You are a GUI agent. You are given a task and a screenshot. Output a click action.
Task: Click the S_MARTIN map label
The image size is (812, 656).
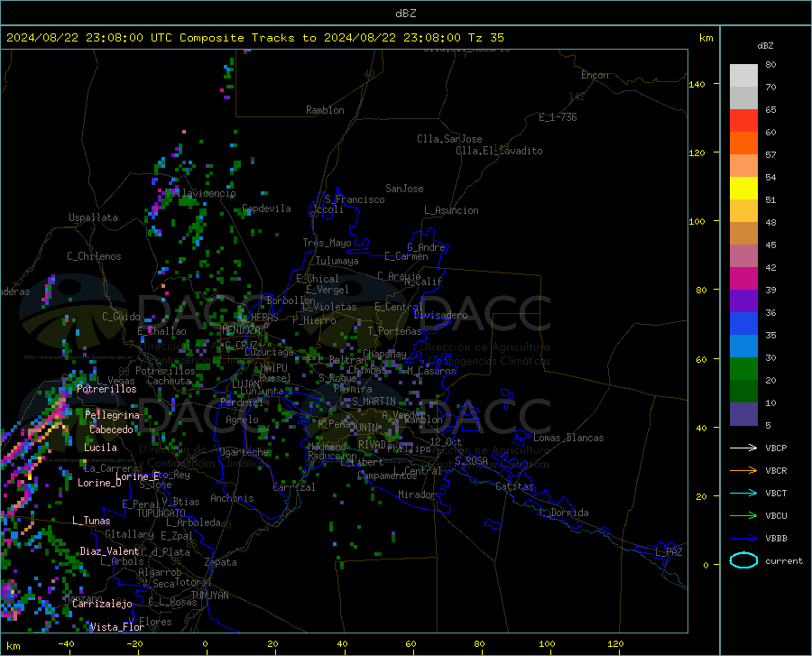tap(374, 402)
